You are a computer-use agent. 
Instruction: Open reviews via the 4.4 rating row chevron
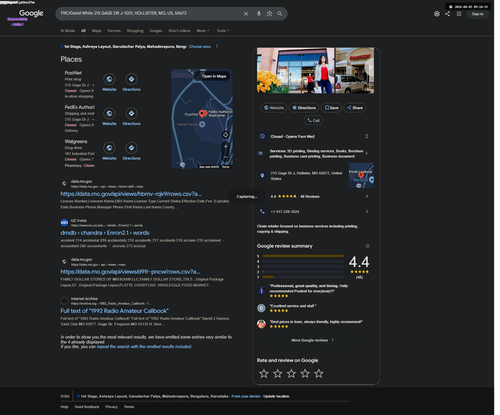tap(367, 196)
